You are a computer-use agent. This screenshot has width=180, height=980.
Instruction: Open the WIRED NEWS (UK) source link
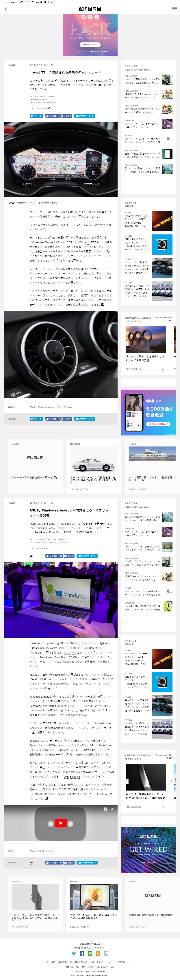tap(39, 549)
